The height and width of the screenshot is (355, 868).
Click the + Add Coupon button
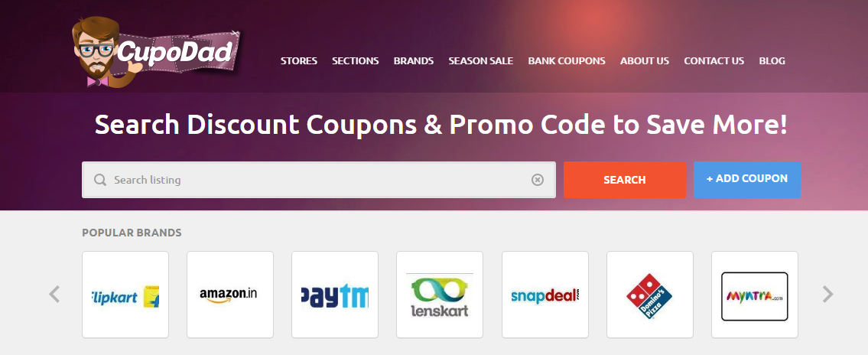coord(746,180)
